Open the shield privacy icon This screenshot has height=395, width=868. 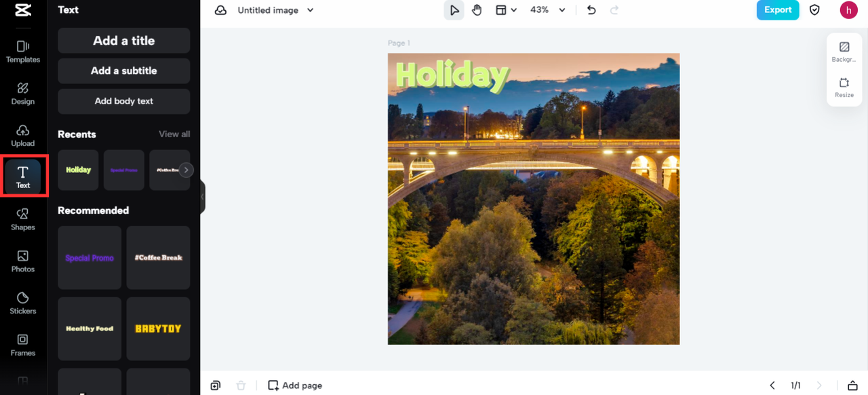815,10
